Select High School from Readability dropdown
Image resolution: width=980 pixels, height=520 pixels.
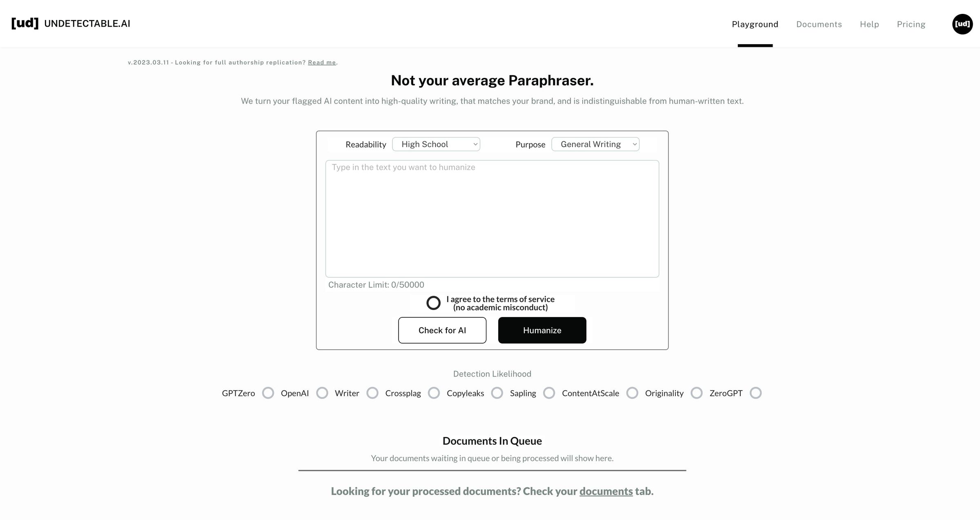[x=436, y=144]
